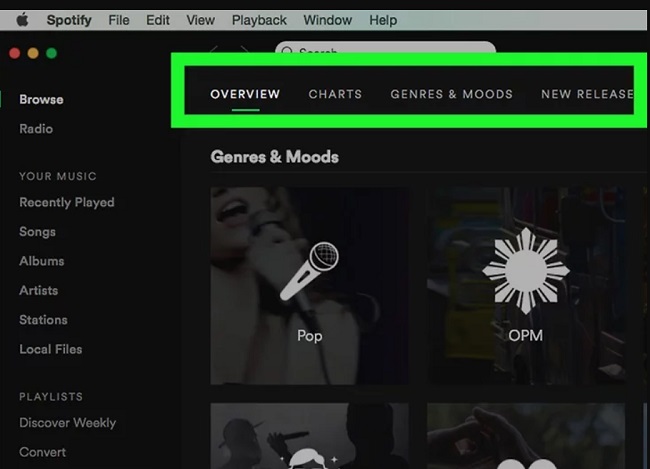Image resolution: width=650 pixels, height=469 pixels.
Task: Open the Discover Weekly playlist
Action: [68, 423]
